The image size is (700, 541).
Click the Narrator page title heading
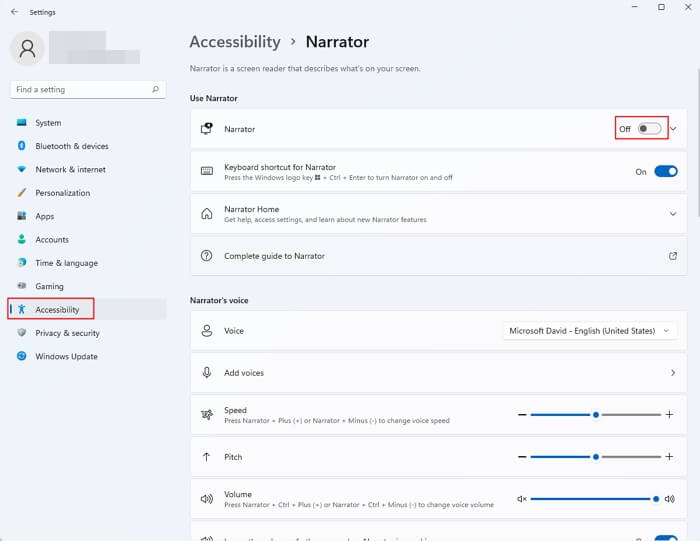[x=337, y=42]
